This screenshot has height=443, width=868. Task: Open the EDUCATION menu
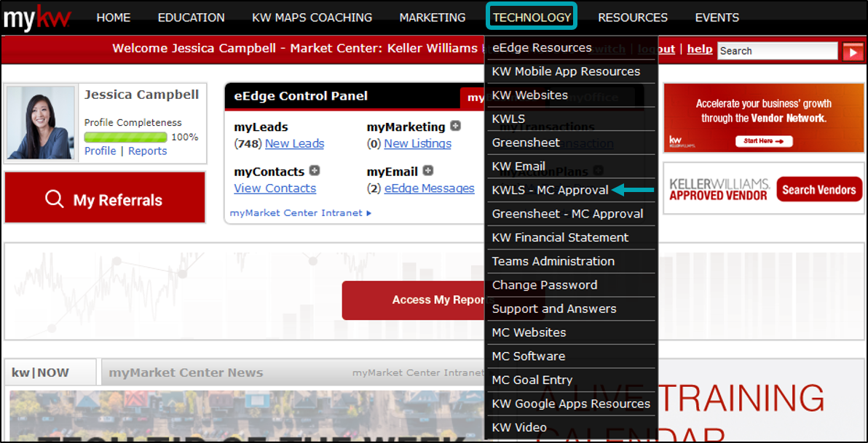[191, 17]
